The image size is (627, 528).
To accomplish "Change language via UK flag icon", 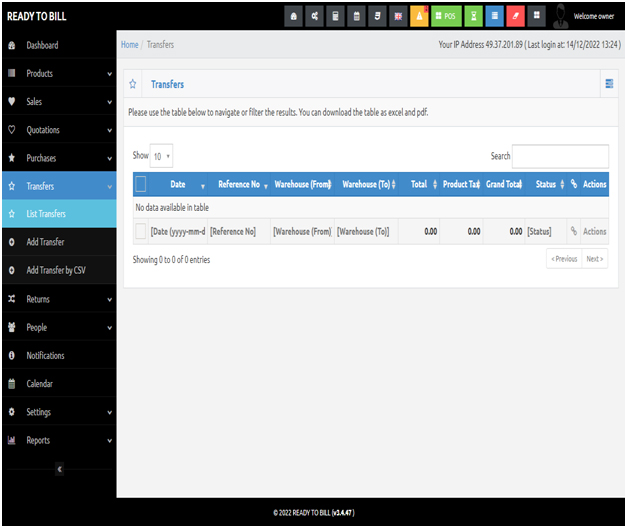I will pos(398,16).
